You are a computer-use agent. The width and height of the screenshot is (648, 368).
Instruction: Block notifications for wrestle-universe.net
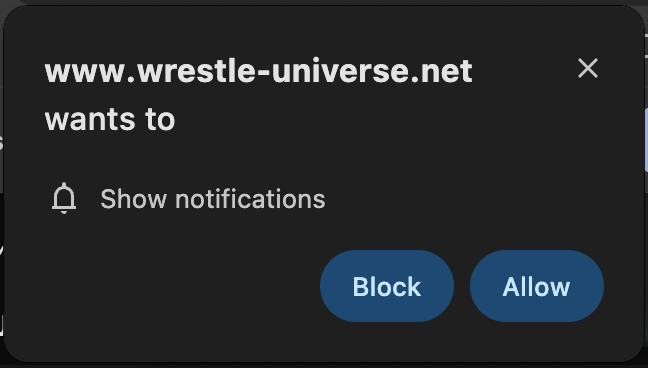(x=387, y=286)
